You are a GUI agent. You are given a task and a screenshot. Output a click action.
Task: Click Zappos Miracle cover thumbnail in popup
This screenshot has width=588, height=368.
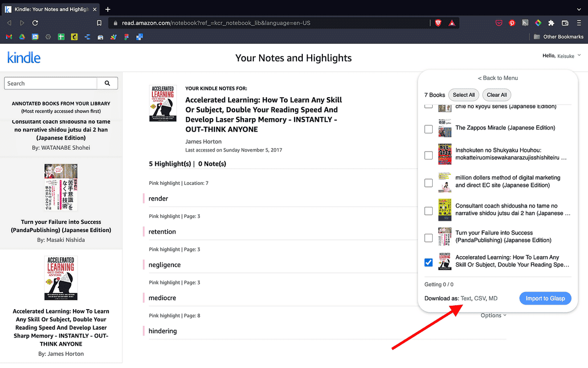(444, 129)
